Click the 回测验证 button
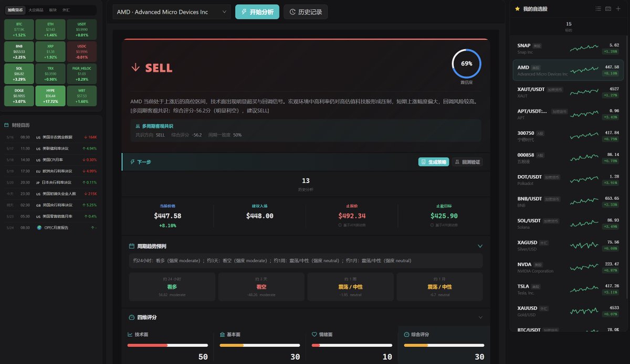 pyautogui.click(x=467, y=162)
